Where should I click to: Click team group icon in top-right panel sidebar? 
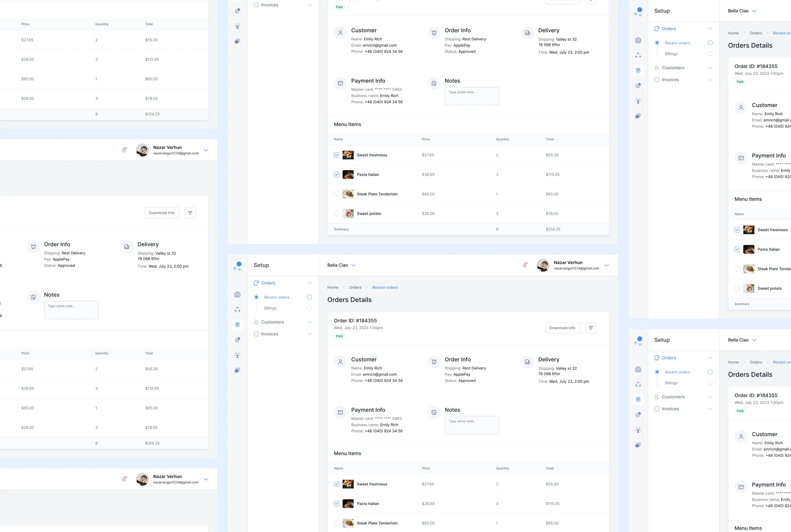click(638, 101)
